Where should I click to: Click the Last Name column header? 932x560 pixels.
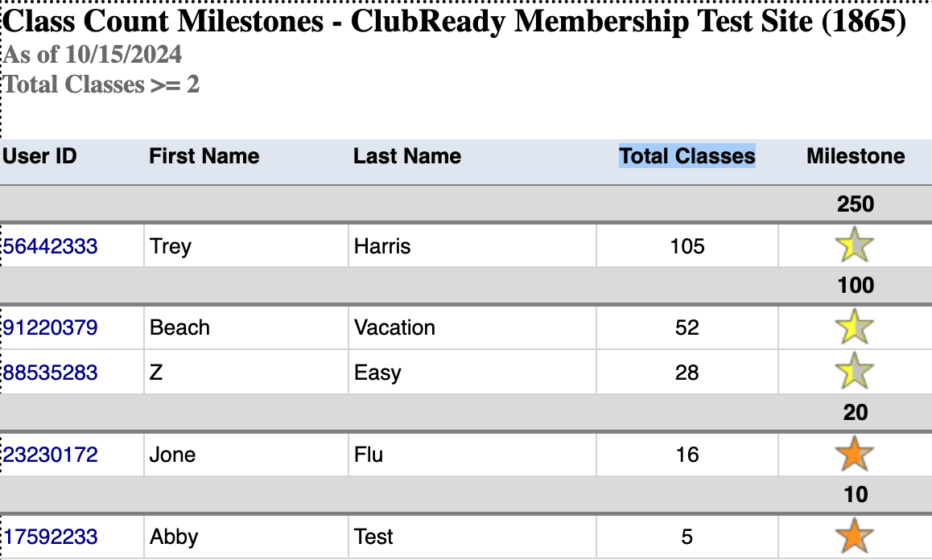pyautogui.click(x=406, y=156)
